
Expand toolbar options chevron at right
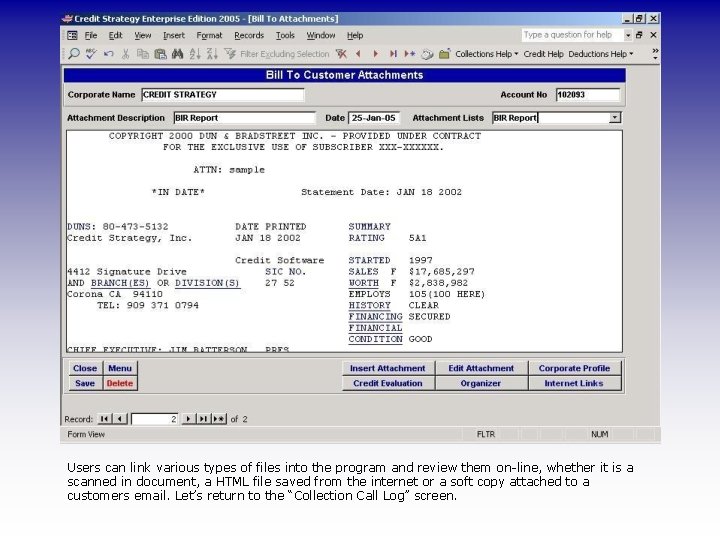(x=655, y=54)
